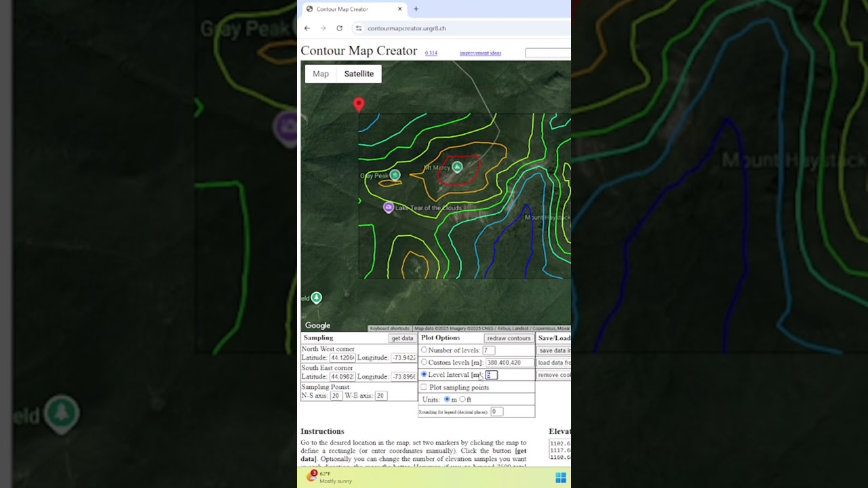Click the redraw contours button
868x488 pixels.
coord(509,338)
